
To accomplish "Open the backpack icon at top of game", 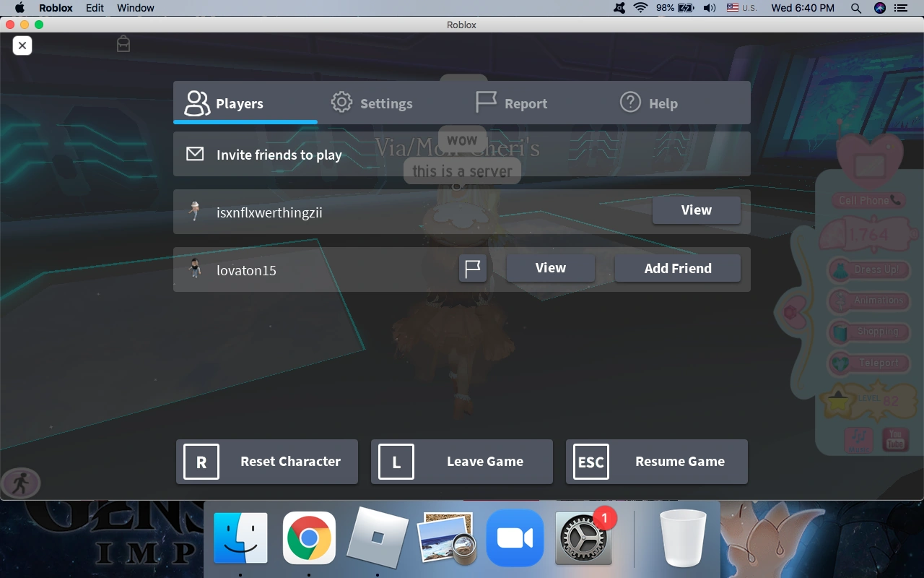I will (123, 44).
